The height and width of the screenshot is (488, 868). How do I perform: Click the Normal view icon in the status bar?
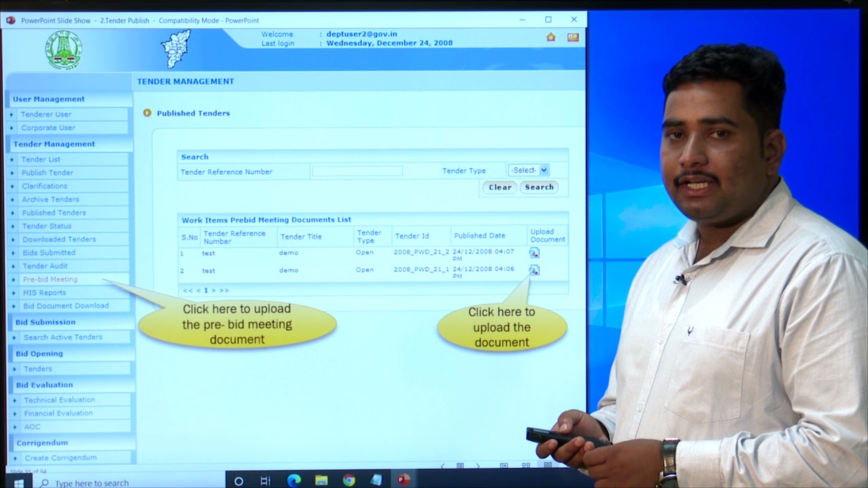coord(504,466)
